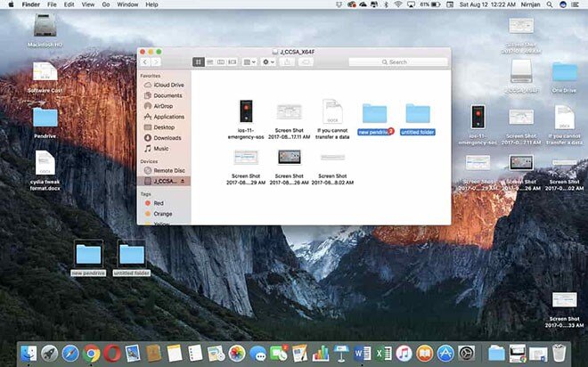Open the Help menu
Viewport: 588px width, 367px height.
(151, 4)
